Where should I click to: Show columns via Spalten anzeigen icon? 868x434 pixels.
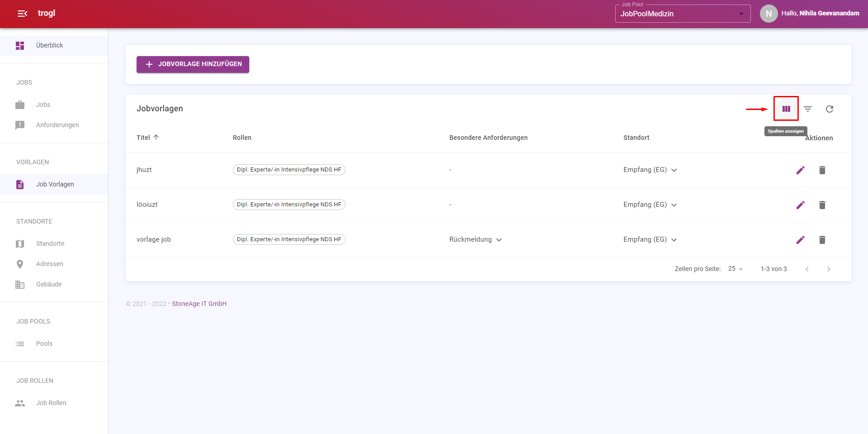pos(786,109)
